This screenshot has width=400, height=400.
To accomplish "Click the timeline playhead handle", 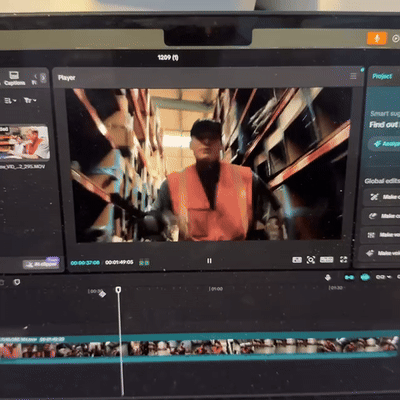I will pyautogui.click(x=118, y=290).
